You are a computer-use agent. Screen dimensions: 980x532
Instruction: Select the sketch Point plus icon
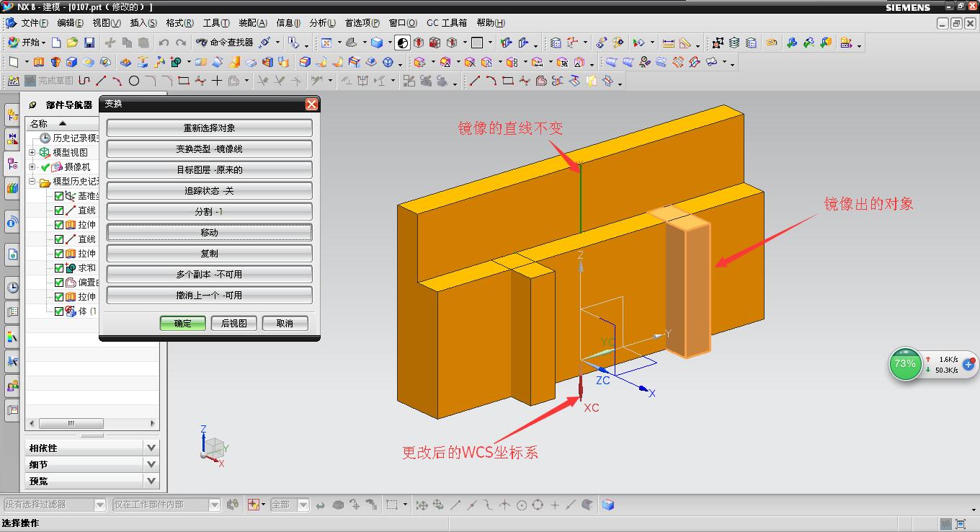217,81
